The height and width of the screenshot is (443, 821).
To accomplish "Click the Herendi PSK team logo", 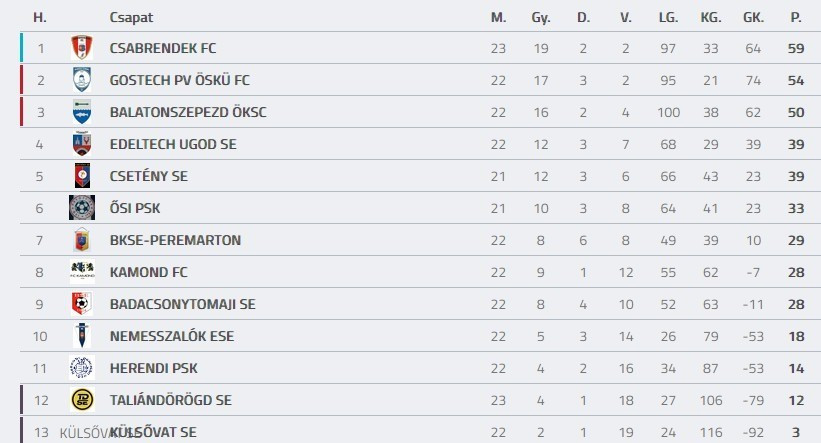I will [81, 368].
